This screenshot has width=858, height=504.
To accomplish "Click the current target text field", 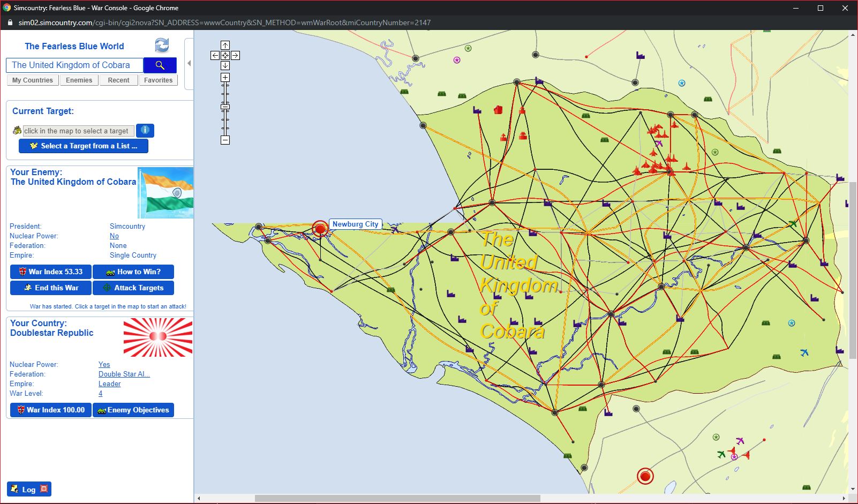I will click(78, 131).
